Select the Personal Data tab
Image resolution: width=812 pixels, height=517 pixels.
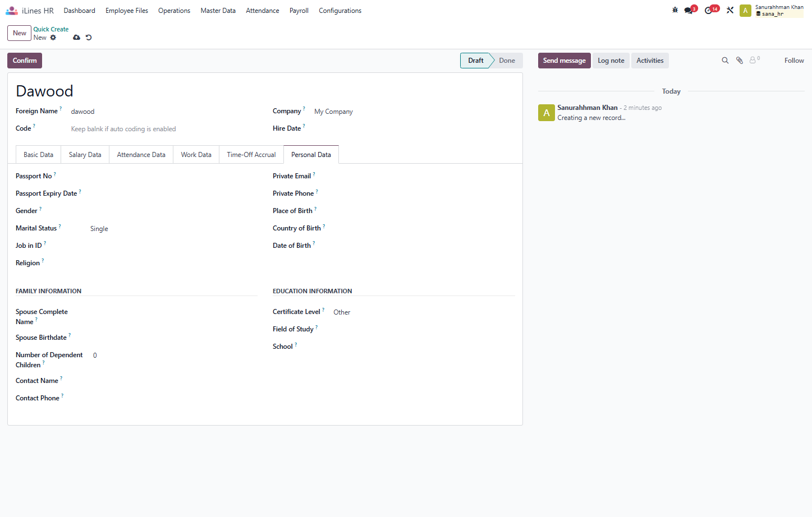click(311, 155)
